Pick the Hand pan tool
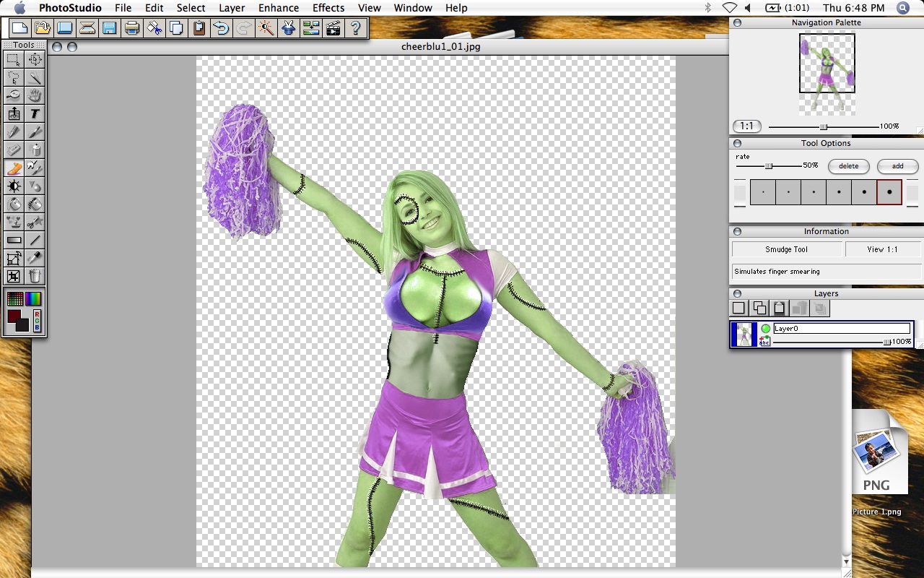Screen dimensions: 924x578 pos(35,95)
